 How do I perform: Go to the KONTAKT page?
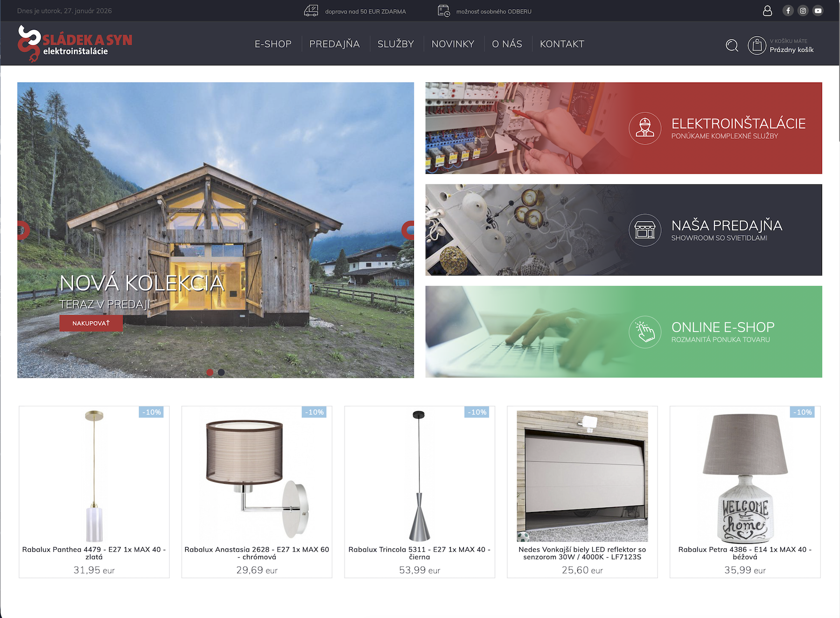click(x=562, y=44)
